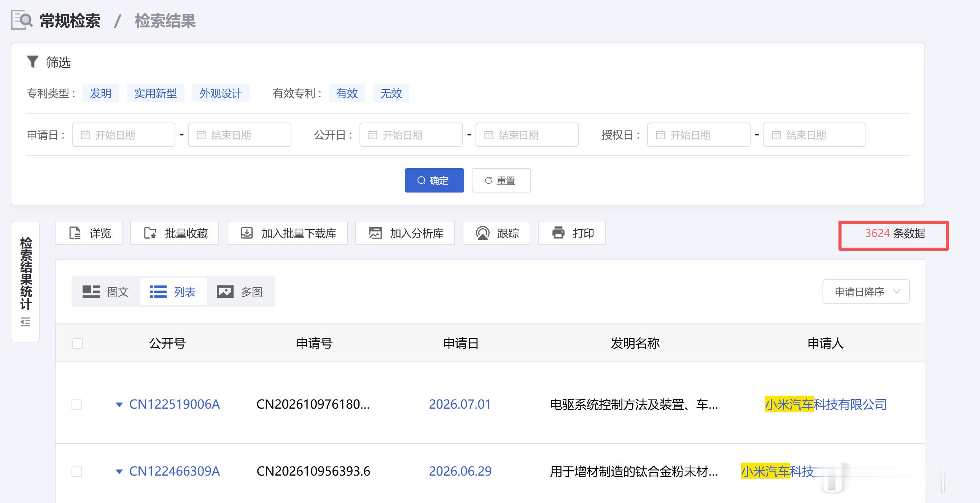Click the refresh icon on 重置 button
This screenshot has height=503, width=980.
point(488,180)
